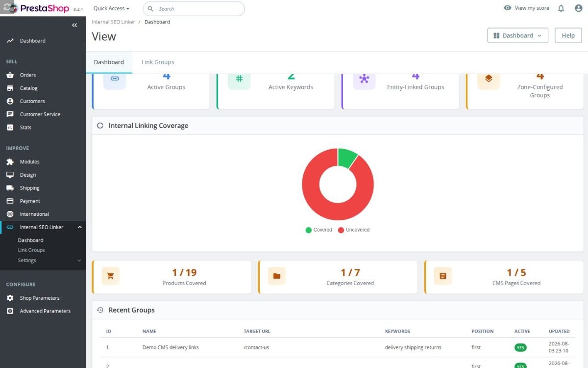The width and height of the screenshot is (588, 368).
Task: Click the Orders basket icon
Action: pyautogui.click(x=10, y=75)
